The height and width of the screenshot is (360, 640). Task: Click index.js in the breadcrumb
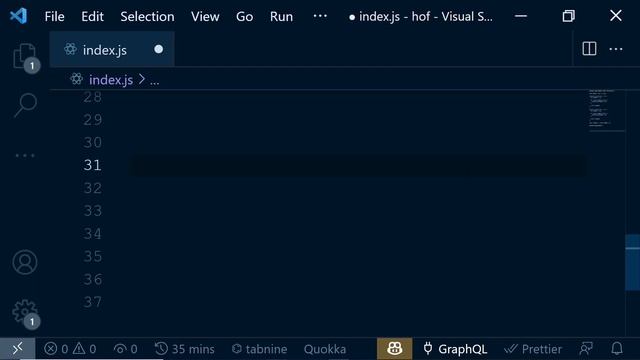tap(111, 80)
